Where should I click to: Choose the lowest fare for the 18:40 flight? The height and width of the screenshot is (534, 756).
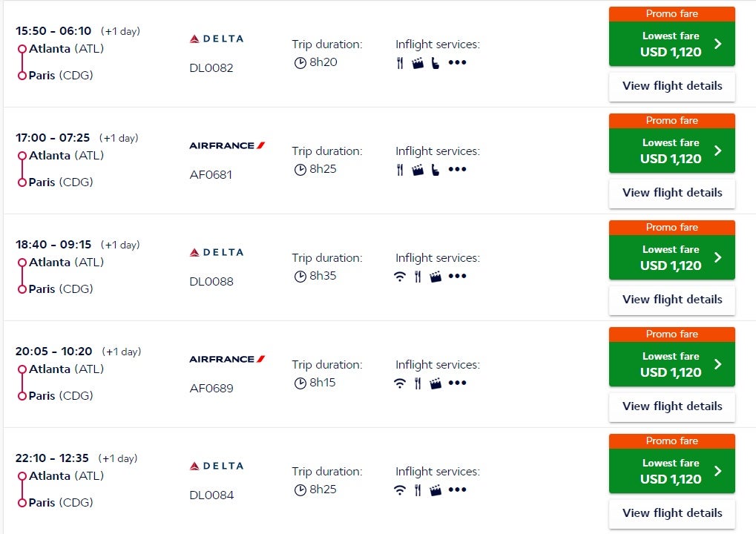[x=671, y=257]
